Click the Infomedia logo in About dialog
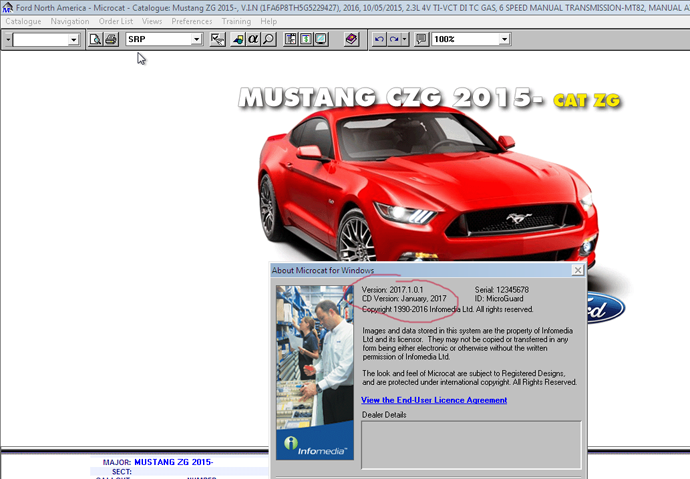Screen dimensions: 690x479 click(x=315, y=444)
